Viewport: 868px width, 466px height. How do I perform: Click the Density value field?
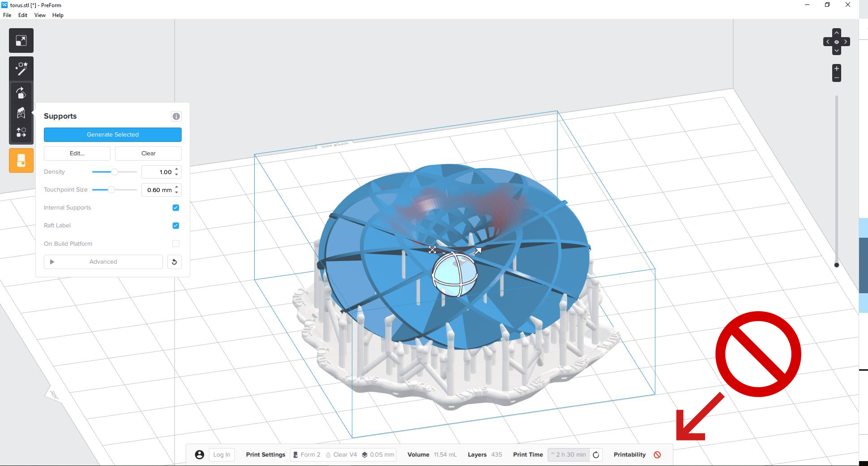click(162, 172)
